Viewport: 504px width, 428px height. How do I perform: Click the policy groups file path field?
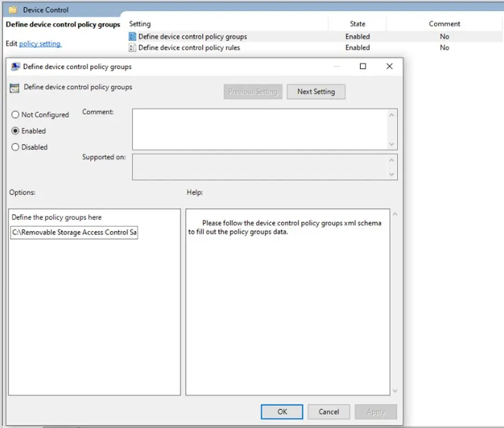tap(74, 233)
